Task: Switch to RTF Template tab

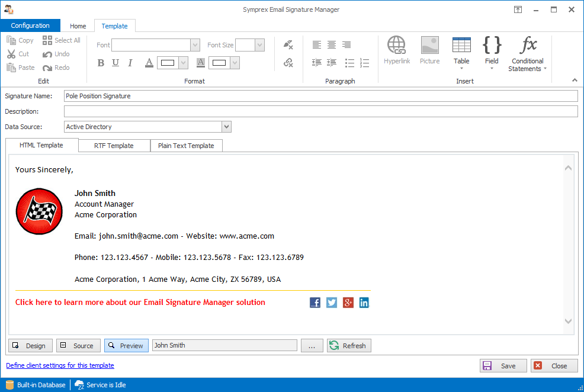Action: pyautogui.click(x=114, y=146)
